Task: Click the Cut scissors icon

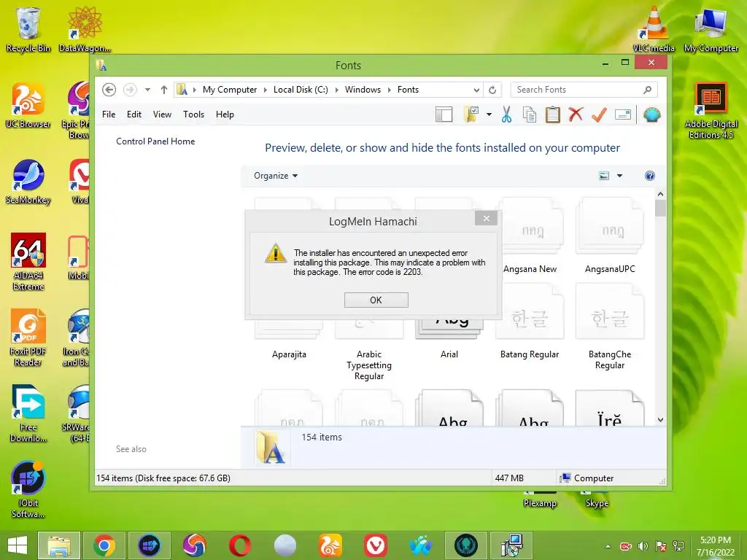Action: (x=506, y=114)
